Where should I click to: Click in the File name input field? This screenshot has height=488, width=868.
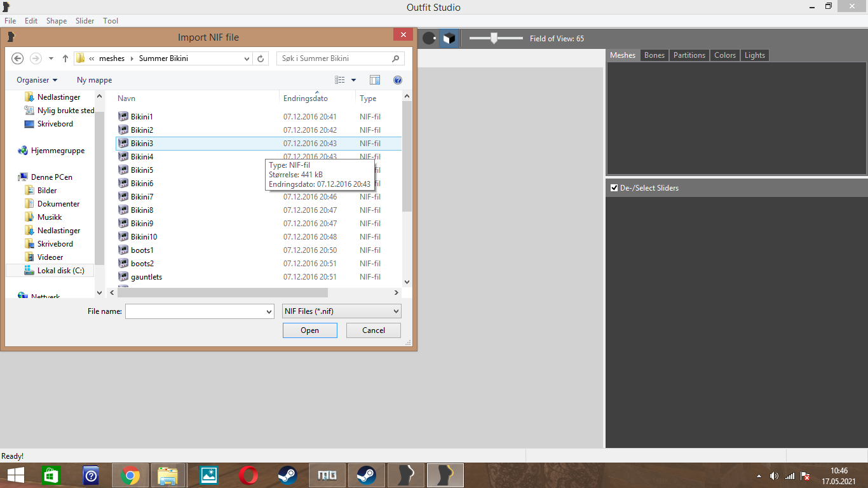pyautogui.click(x=195, y=311)
